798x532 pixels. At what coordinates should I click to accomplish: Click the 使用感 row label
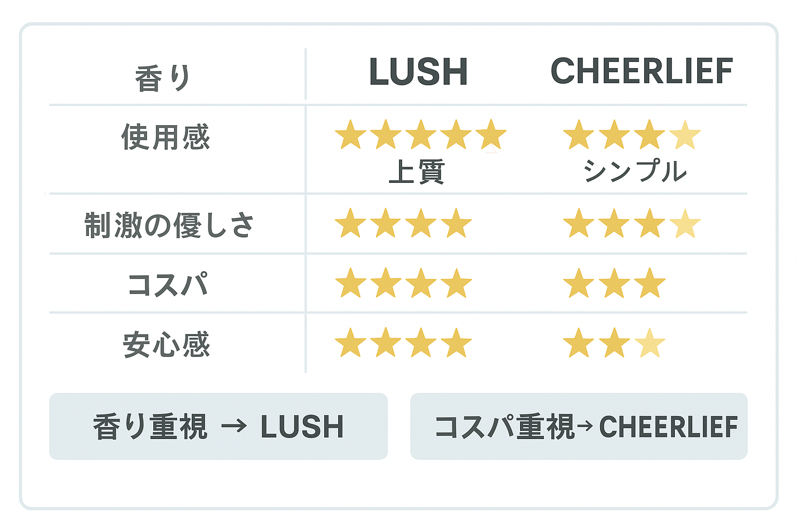pos(165,137)
